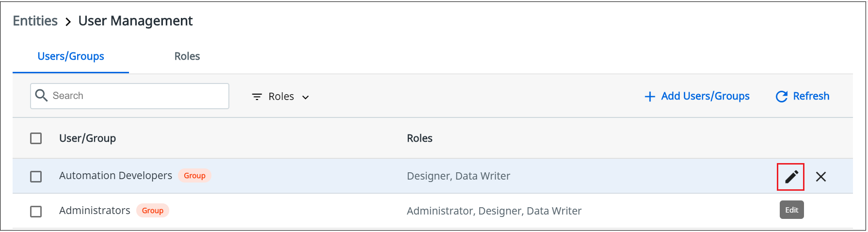The width and height of the screenshot is (868, 232).
Task: Click the pencil Edit icon for Automation Developers
Action: tap(791, 177)
